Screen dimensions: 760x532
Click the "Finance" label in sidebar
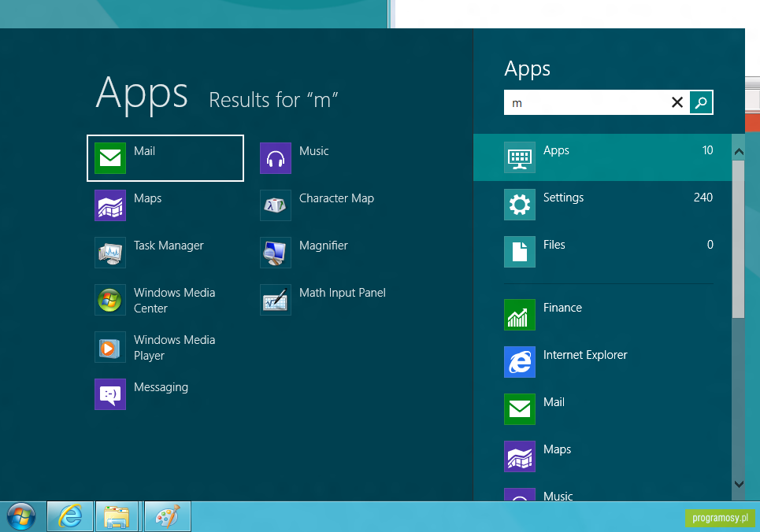click(x=562, y=308)
